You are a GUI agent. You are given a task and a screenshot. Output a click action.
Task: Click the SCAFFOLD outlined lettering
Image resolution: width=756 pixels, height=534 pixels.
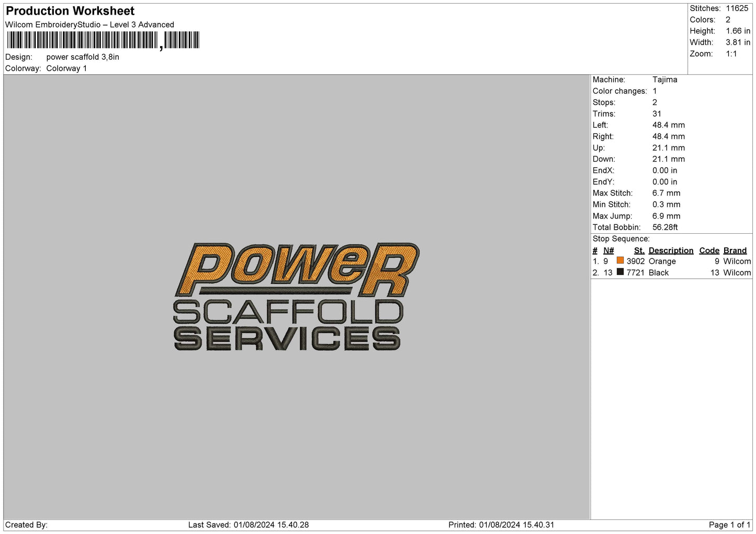[x=288, y=312]
